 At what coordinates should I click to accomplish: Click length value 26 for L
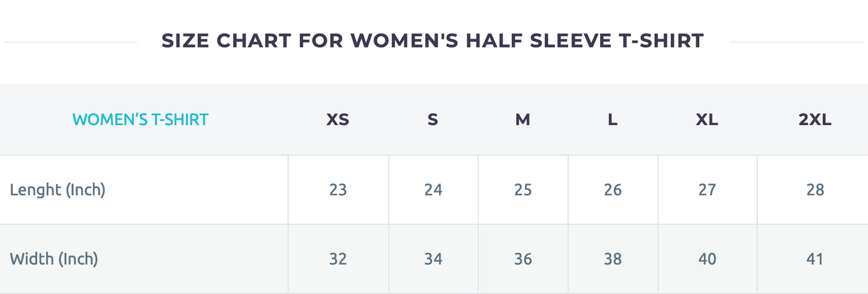613,190
